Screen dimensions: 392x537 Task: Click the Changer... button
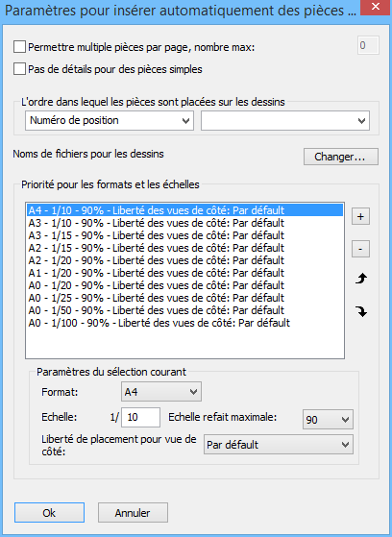point(341,157)
